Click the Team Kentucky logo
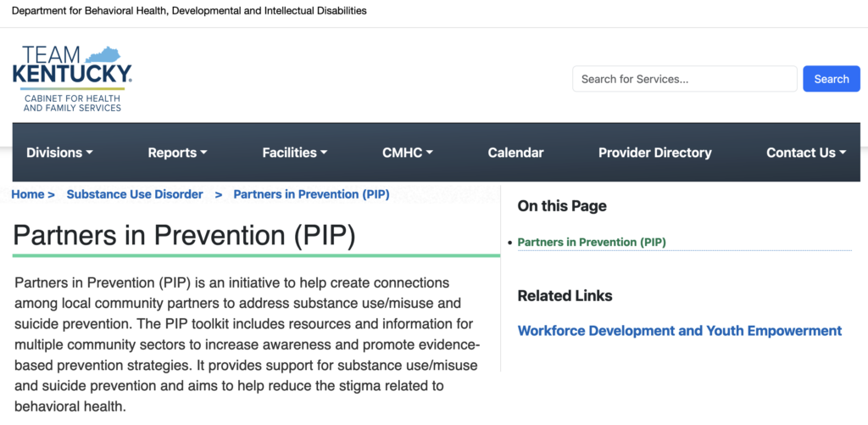 coord(72,79)
